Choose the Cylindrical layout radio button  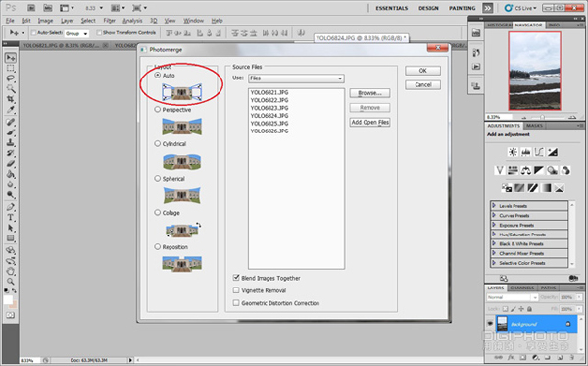pos(157,144)
